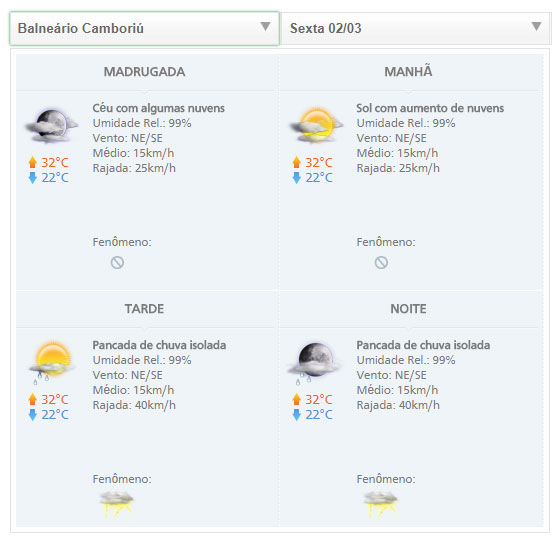Select the NOITE section header

[x=408, y=309]
